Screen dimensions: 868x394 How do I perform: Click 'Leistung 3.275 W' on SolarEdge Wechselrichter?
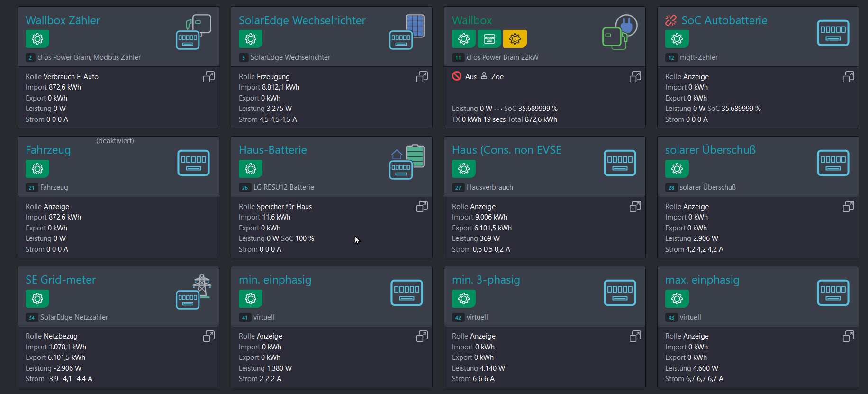click(265, 109)
